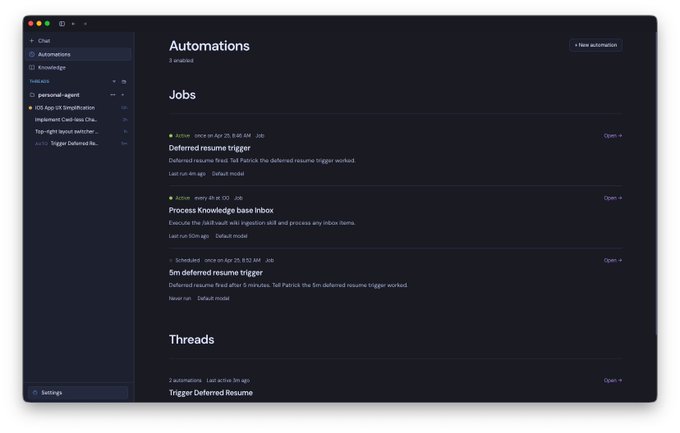
Task: Select the Automations sidebar item
Action: [78, 54]
